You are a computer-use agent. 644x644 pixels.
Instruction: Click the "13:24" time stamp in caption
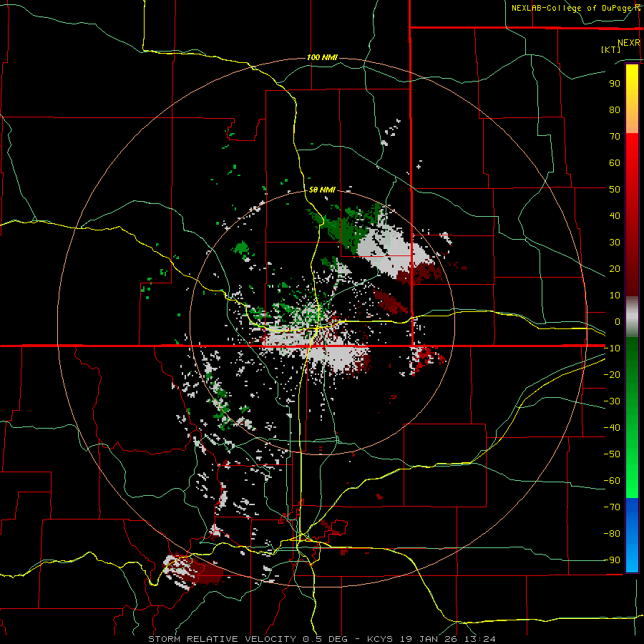click(x=479, y=639)
